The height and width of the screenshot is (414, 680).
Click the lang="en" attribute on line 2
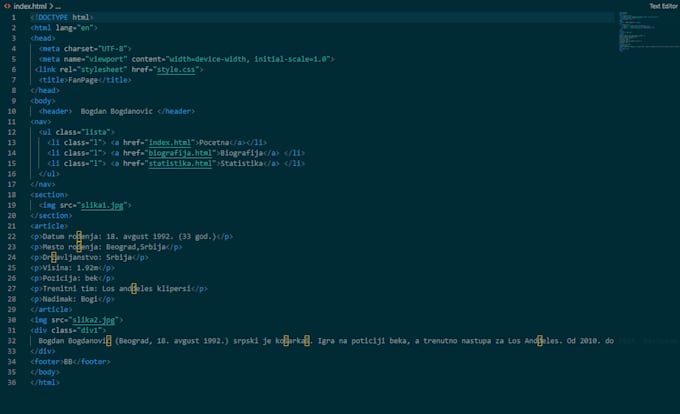click(75, 28)
